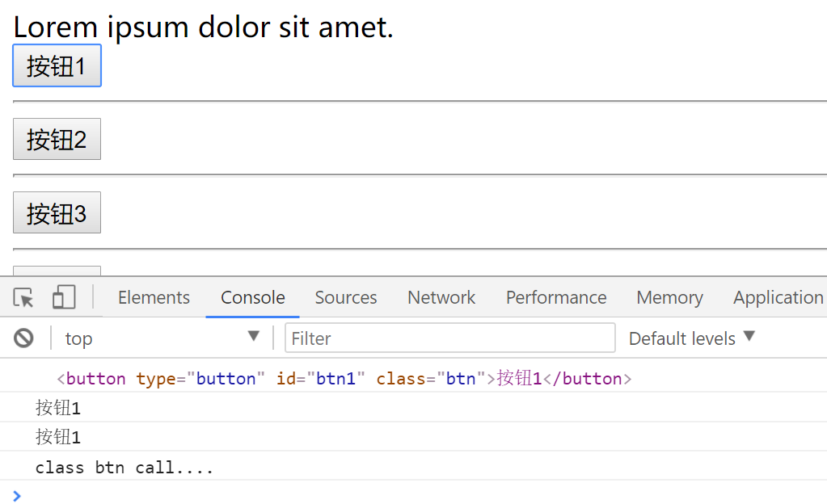Switch to the Memory tab
This screenshot has width=827, height=504.
click(x=669, y=298)
